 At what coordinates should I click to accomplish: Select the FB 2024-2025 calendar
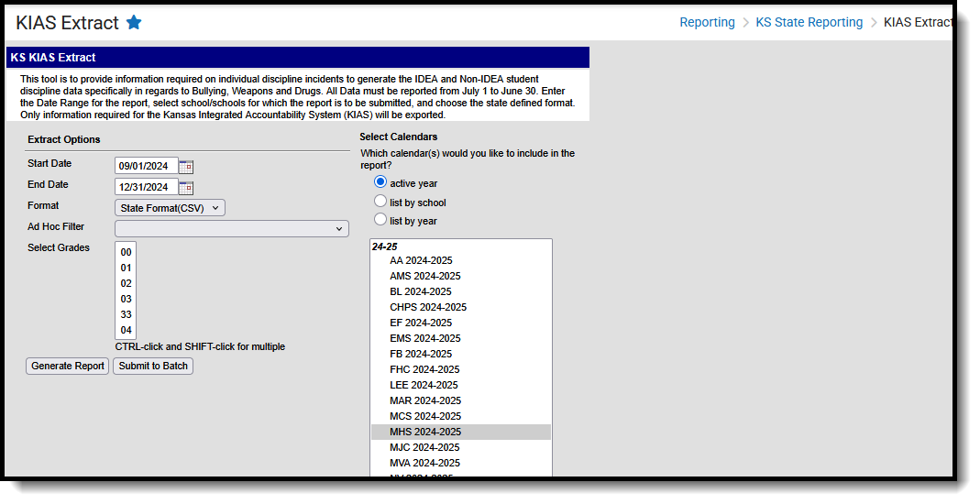pyautogui.click(x=460, y=354)
